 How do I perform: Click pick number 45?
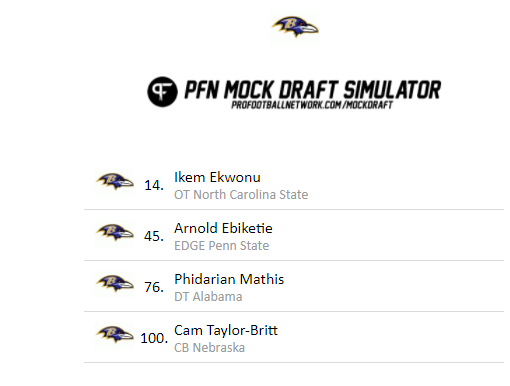154,236
